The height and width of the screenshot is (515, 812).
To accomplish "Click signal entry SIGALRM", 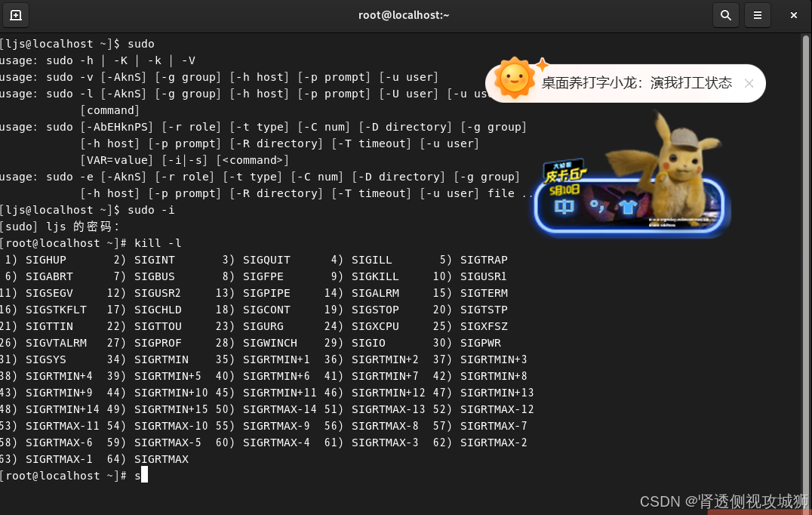I will [376, 293].
